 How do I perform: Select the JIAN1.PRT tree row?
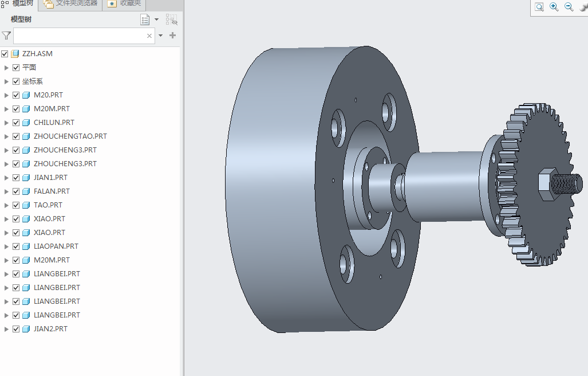tap(50, 178)
